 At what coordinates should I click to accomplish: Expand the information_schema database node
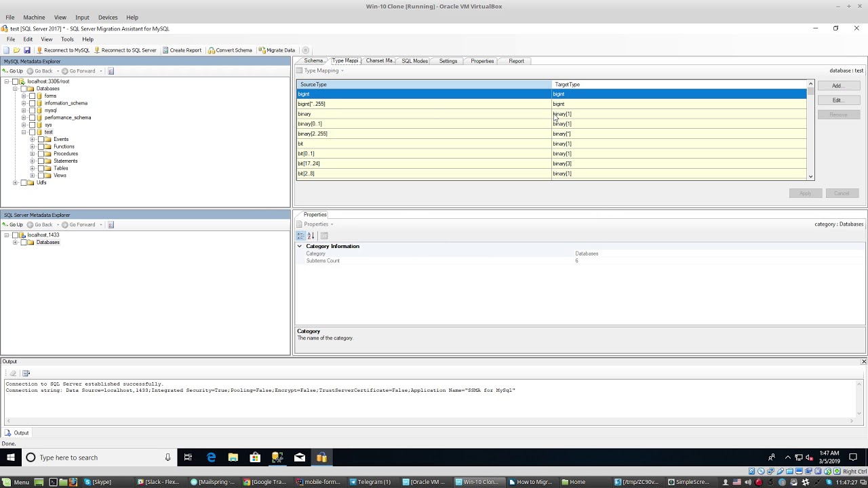coord(24,103)
